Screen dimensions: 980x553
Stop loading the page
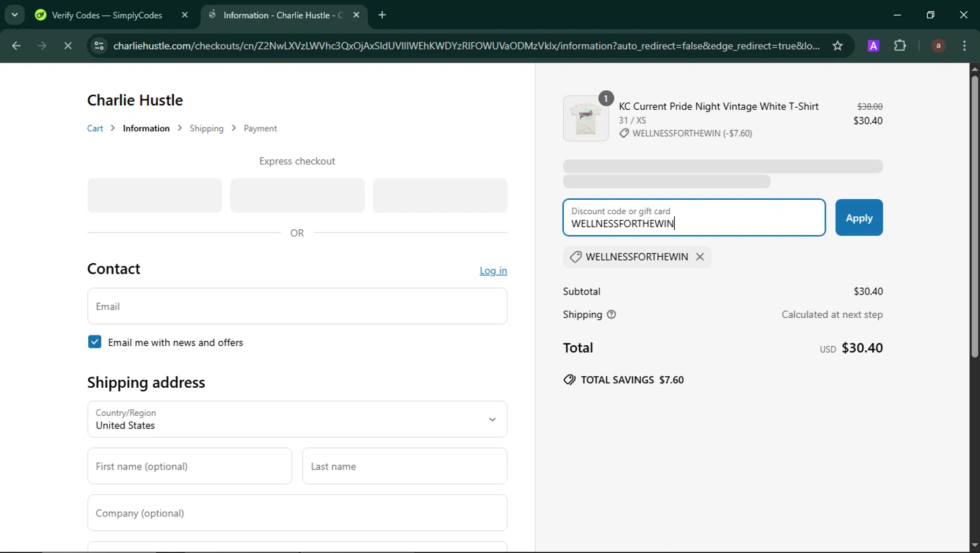click(68, 46)
